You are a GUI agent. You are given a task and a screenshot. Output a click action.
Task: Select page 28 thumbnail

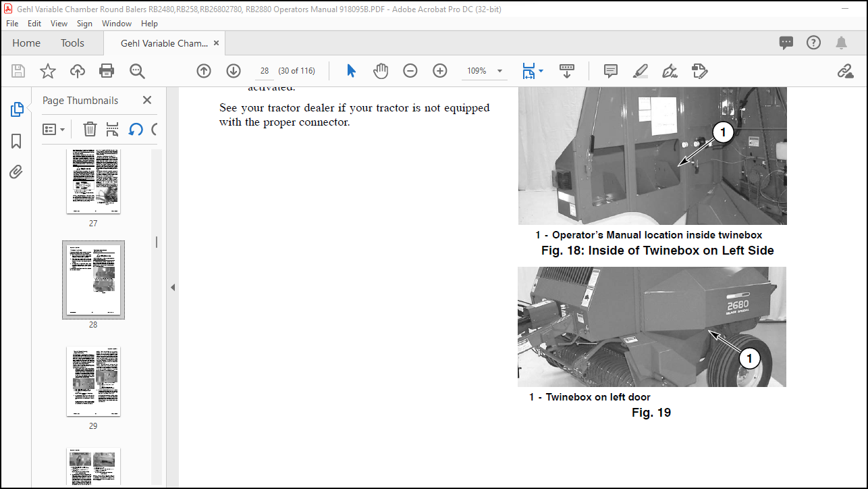click(93, 280)
